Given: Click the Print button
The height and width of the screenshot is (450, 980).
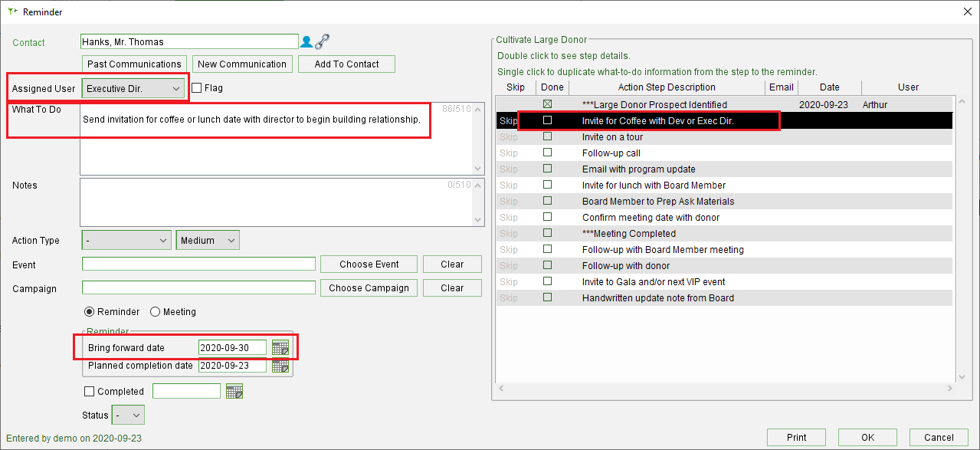Looking at the screenshot, I should pyautogui.click(x=796, y=438).
